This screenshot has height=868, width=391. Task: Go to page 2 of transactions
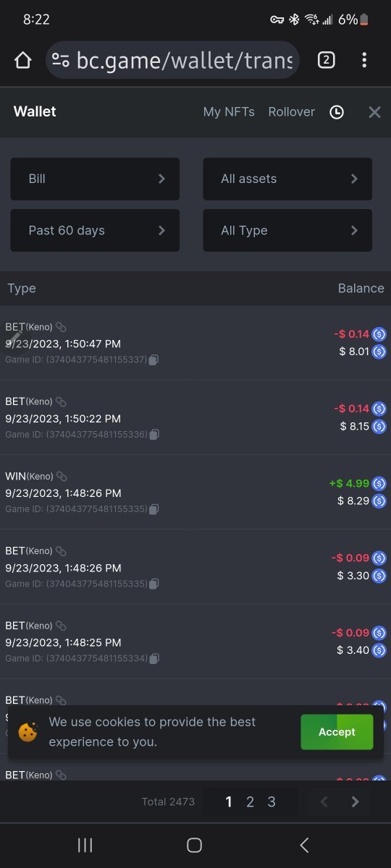[250, 801]
